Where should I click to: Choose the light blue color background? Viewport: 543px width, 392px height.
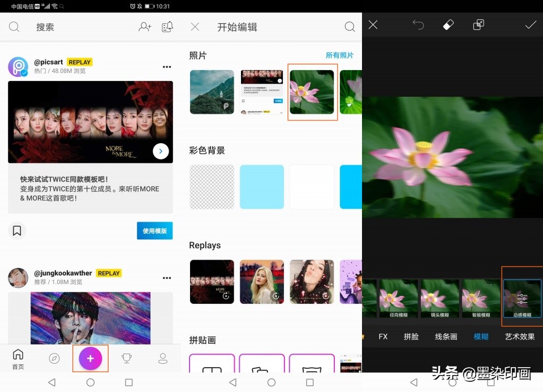tap(262, 187)
